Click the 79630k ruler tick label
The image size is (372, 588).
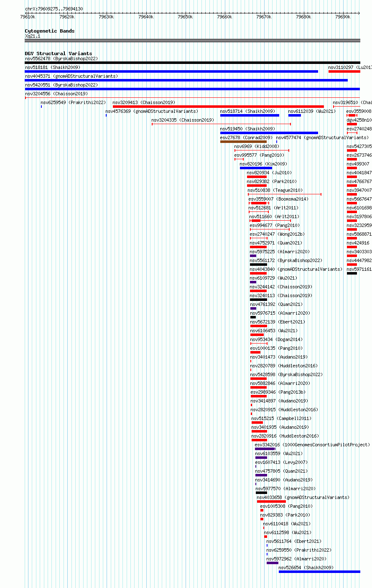point(106,17)
